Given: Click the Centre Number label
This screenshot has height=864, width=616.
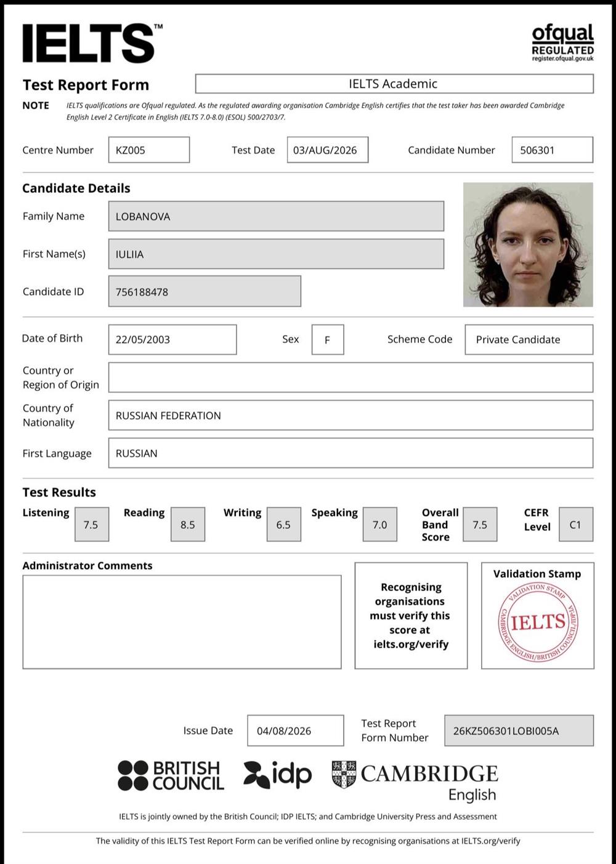Looking at the screenshot, I should click(58, 150).
